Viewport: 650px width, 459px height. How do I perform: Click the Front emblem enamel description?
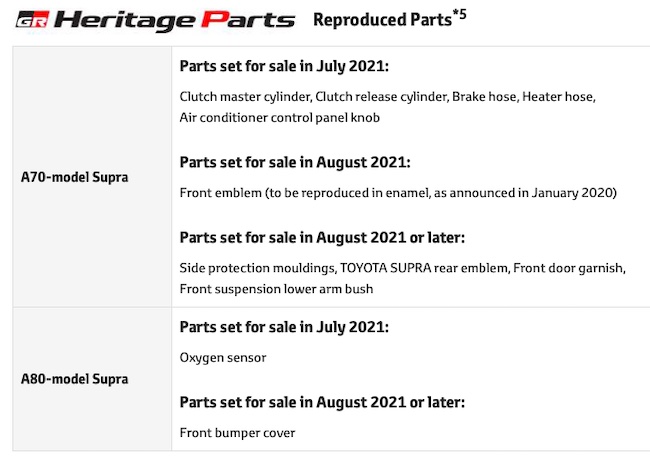click(x=398, y=193)
